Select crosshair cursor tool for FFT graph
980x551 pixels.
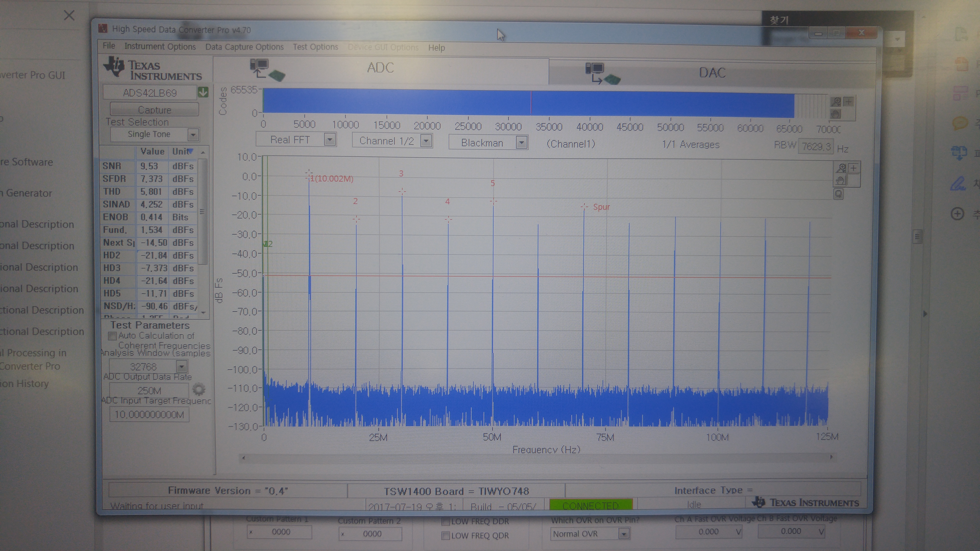point(854,169)
